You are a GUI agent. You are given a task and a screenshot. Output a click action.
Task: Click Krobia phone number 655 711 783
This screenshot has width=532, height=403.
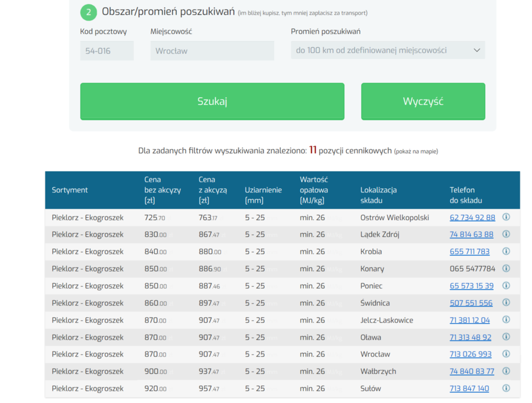point(469,251)
